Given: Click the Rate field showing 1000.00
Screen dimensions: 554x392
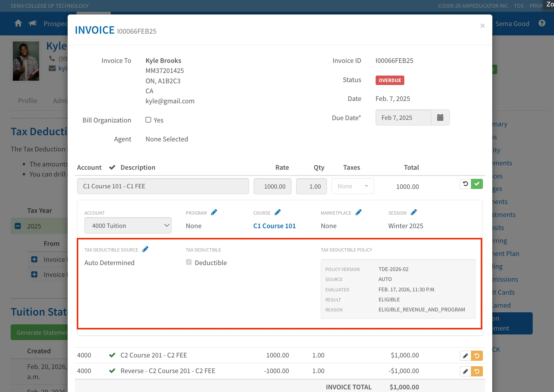Looking at the screenshot, I should click(273, 186).
